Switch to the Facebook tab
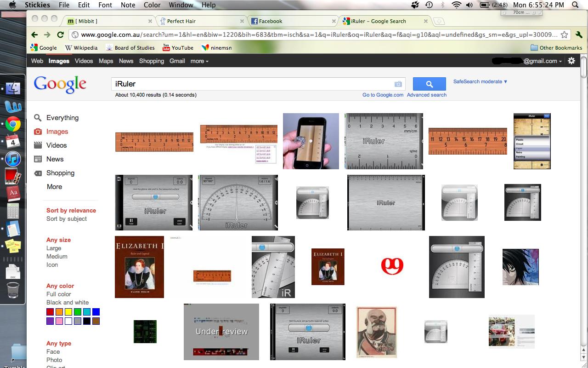The width and height of the screenshot is (588, 368). (294, 21)
